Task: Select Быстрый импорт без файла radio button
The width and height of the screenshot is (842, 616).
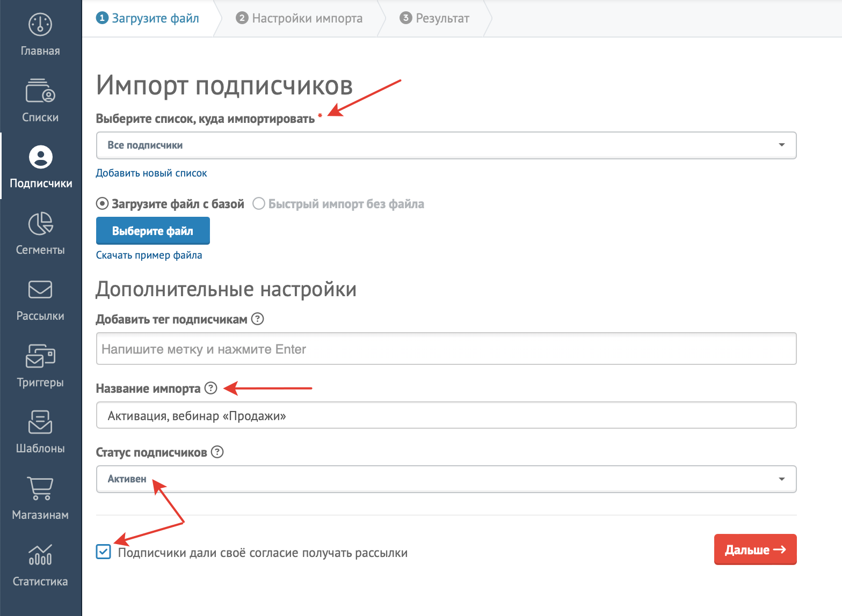Action: [x=259, y=204]
